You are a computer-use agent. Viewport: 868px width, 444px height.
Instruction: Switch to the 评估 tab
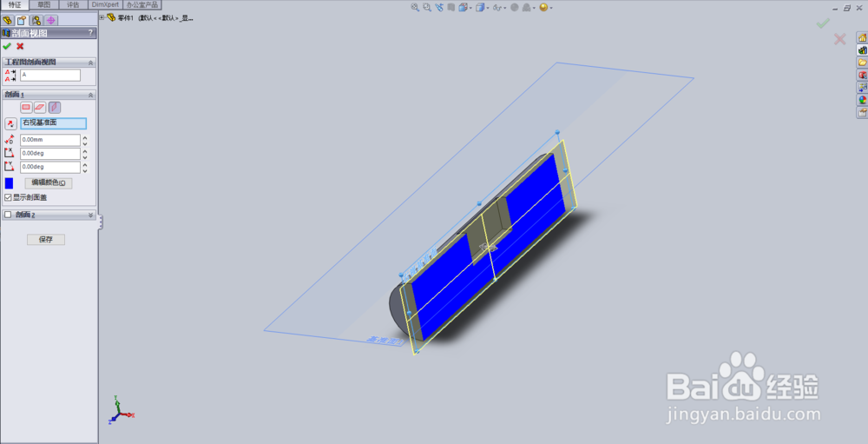coord(73,4)
